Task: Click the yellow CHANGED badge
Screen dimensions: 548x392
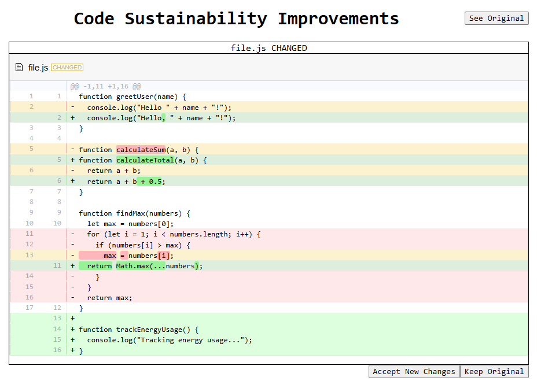Action: [x=67, y=68]
